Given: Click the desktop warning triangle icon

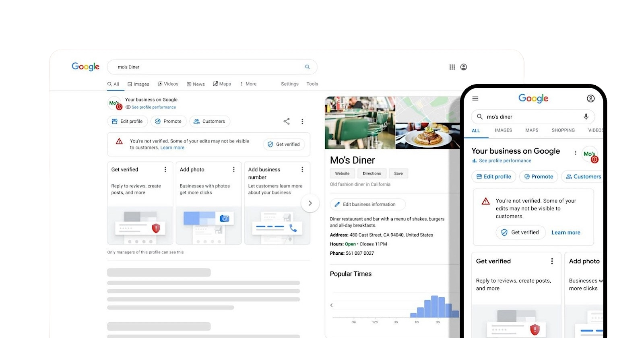Looking at the screenshot, I should [119, 141].
